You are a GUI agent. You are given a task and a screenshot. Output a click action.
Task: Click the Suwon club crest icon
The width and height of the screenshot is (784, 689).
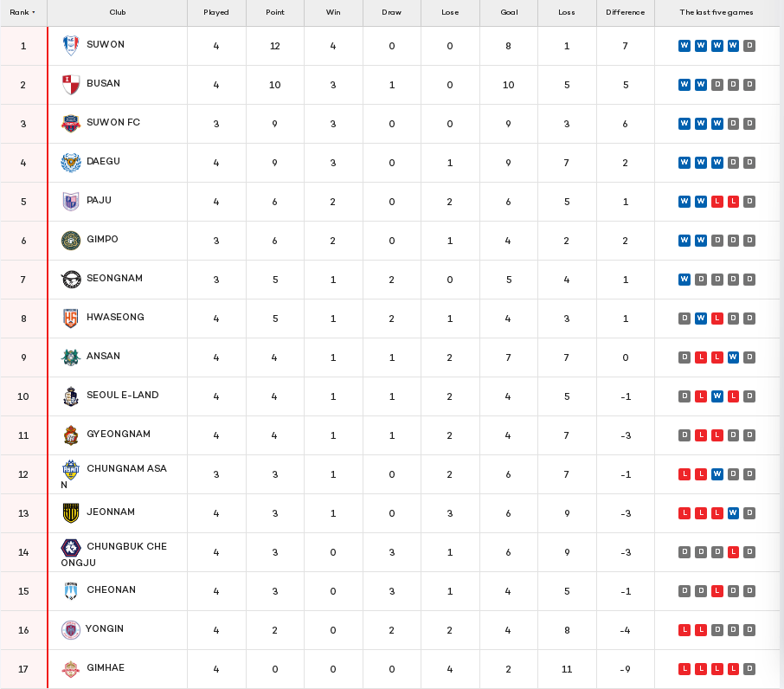point(71,46)
